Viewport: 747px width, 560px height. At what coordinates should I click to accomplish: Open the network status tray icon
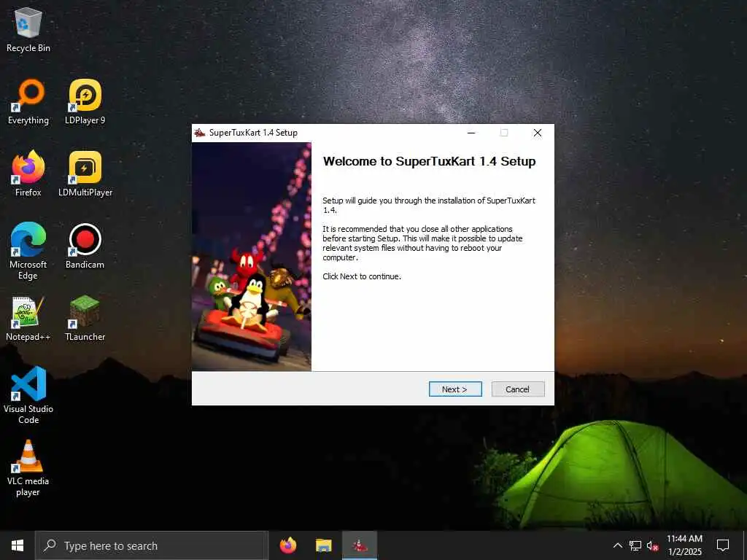point(635,545)
